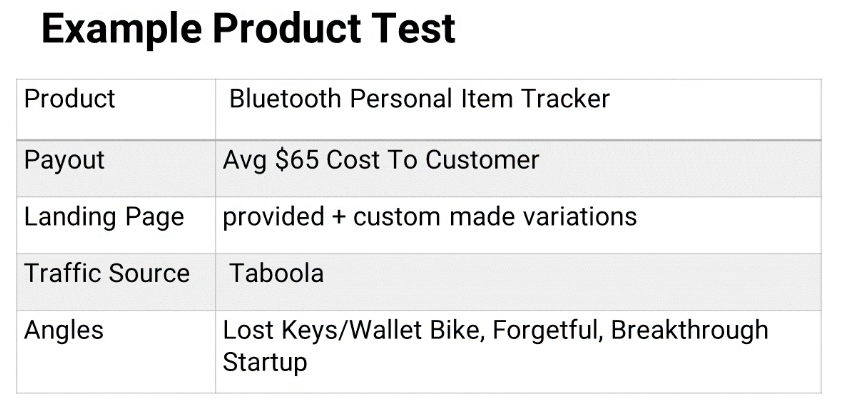Select the 'Avg $65 Cost To Customer' cell
This screenshot has height=412, width=843.
tap(518, 168)
